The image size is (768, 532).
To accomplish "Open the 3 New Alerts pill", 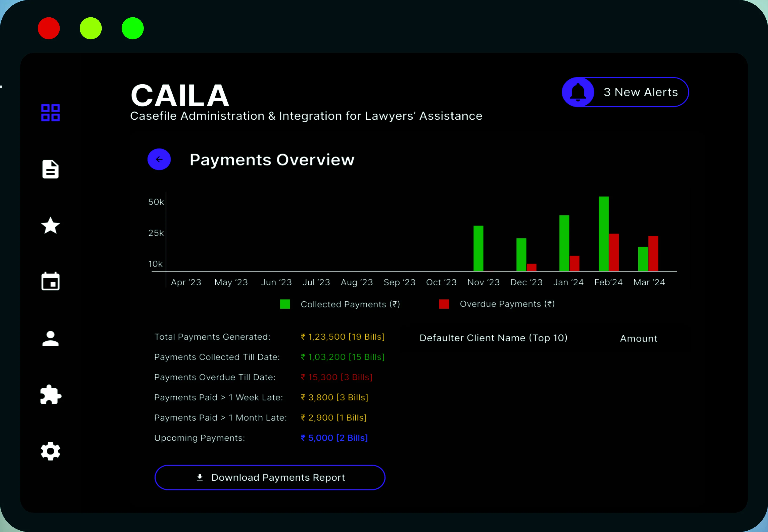I will pos(625,92).
